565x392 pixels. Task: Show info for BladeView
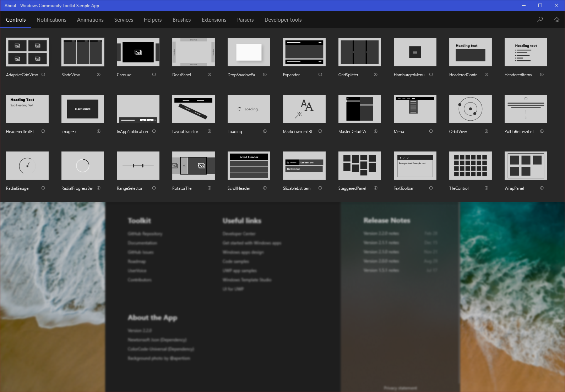click(99, 74)
